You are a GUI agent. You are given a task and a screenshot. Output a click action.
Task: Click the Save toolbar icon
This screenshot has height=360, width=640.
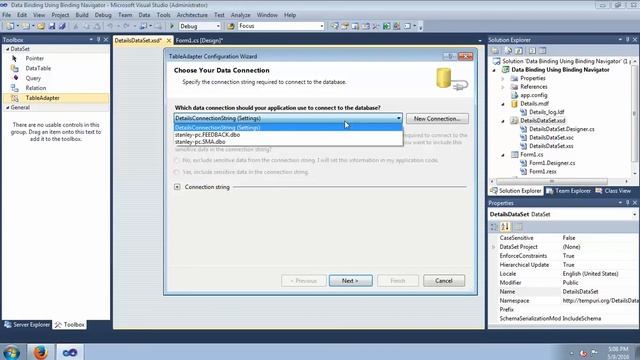(52, 26)
